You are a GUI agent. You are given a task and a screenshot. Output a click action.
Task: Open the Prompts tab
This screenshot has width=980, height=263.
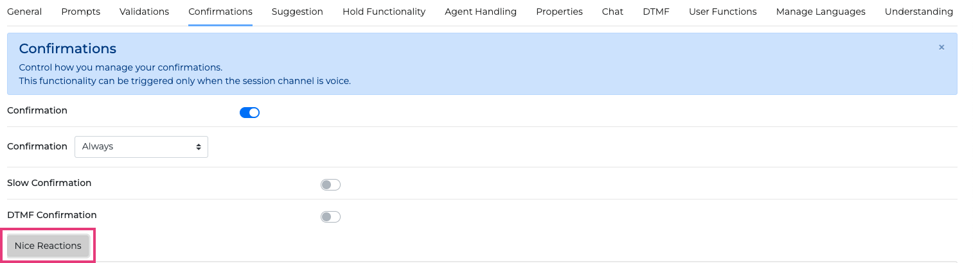(80, 12)
